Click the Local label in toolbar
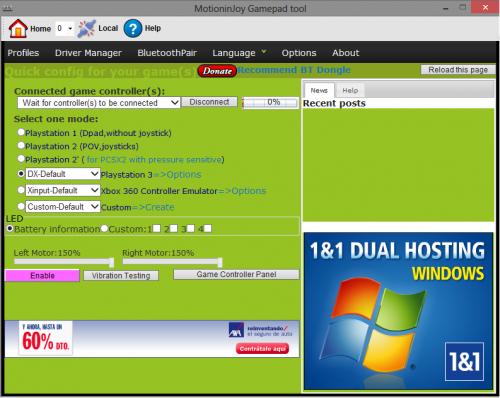 pyautogui.click(x=108, y=28)
